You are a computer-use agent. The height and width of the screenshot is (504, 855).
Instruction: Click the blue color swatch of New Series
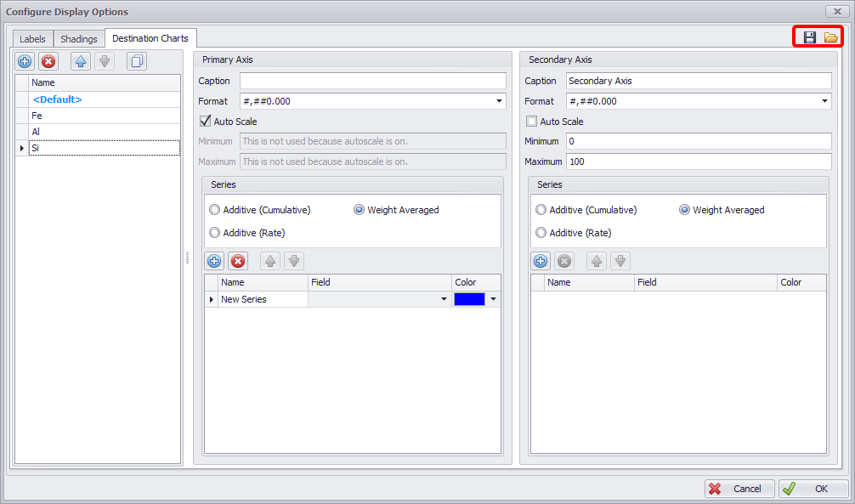point(469,299)
